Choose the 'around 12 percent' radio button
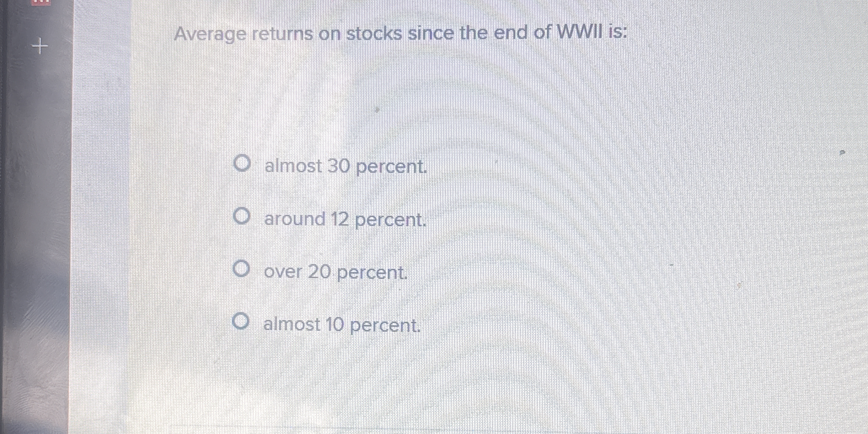This screenshot has width=868, height=434. click(241, 216)
